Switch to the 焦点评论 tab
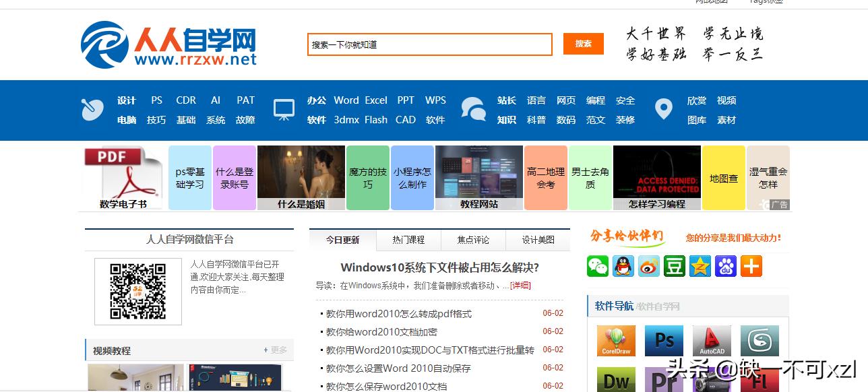This screenshot has width=868, height=392. click(x=473, y=240)
